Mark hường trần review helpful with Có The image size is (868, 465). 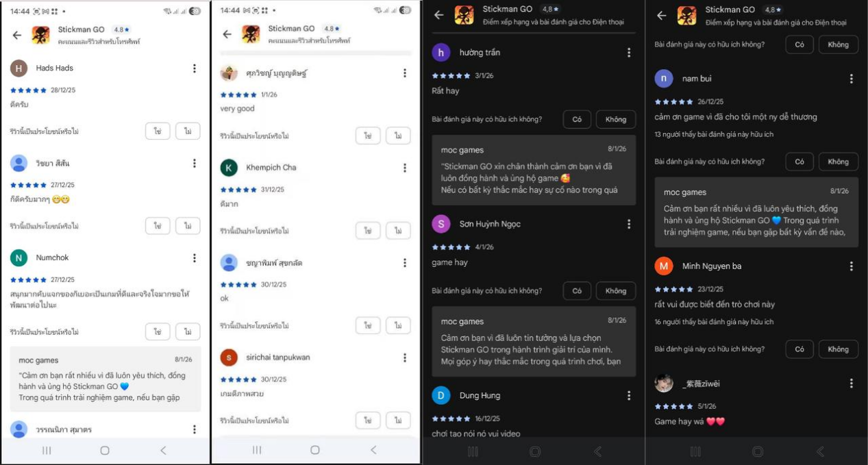tap(577, 119)
